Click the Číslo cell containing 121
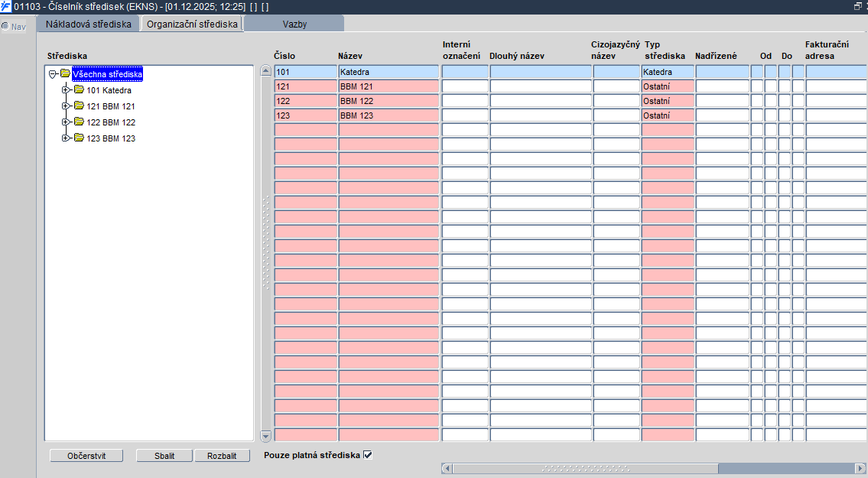The width and height of the screenshot is (868, 478). (306, 86)
